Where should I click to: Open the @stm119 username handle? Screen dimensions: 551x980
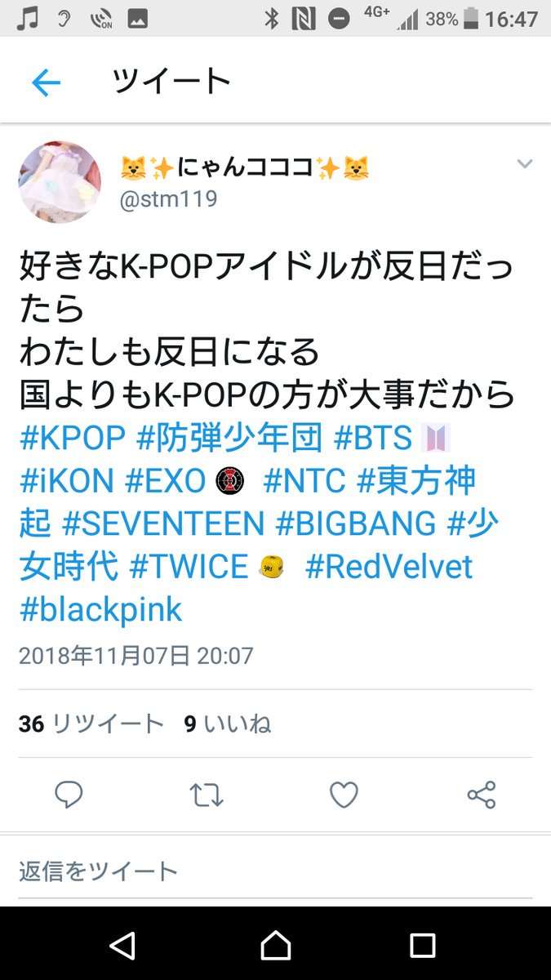[168, 199]
